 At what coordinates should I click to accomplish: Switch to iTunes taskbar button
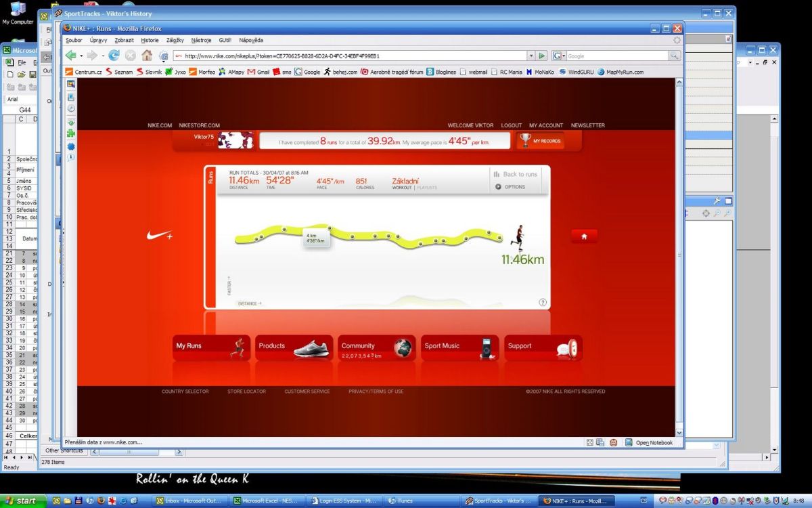421,501
